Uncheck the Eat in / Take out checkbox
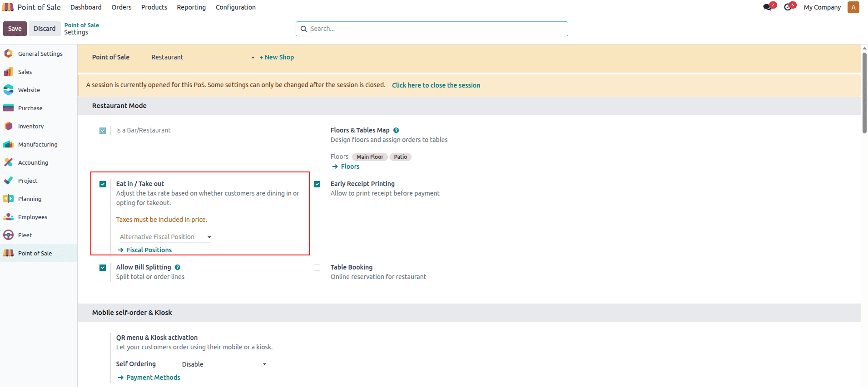This screenshot has height=387, width=868. 103,184
